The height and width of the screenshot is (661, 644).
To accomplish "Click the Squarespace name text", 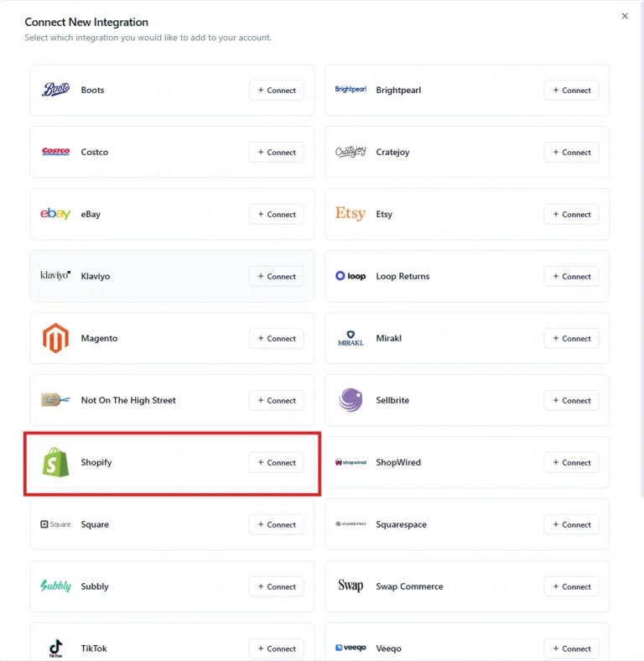I will (x=401, y=524).
